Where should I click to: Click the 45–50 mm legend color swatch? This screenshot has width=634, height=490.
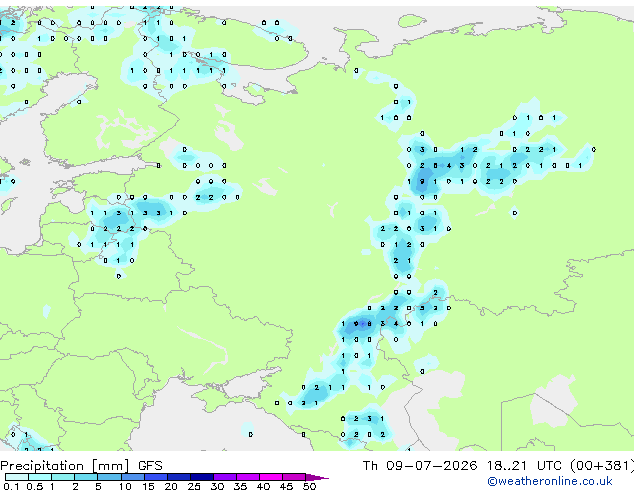pos(294,477)
